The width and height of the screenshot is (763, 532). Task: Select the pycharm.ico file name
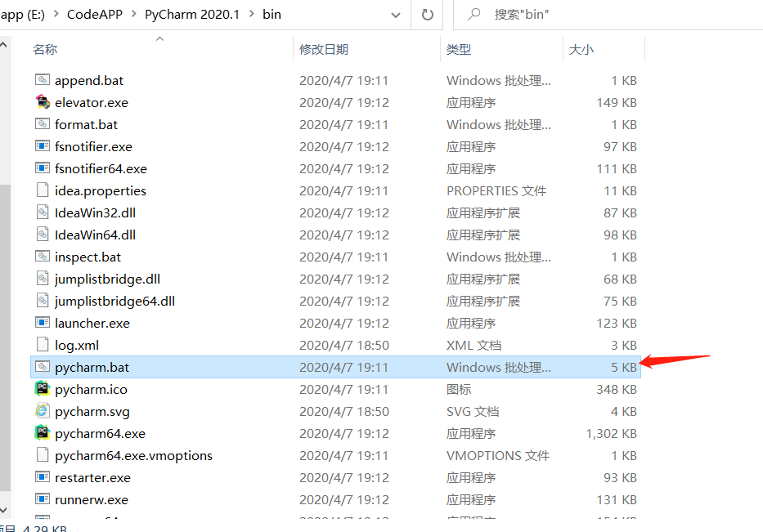91,390
